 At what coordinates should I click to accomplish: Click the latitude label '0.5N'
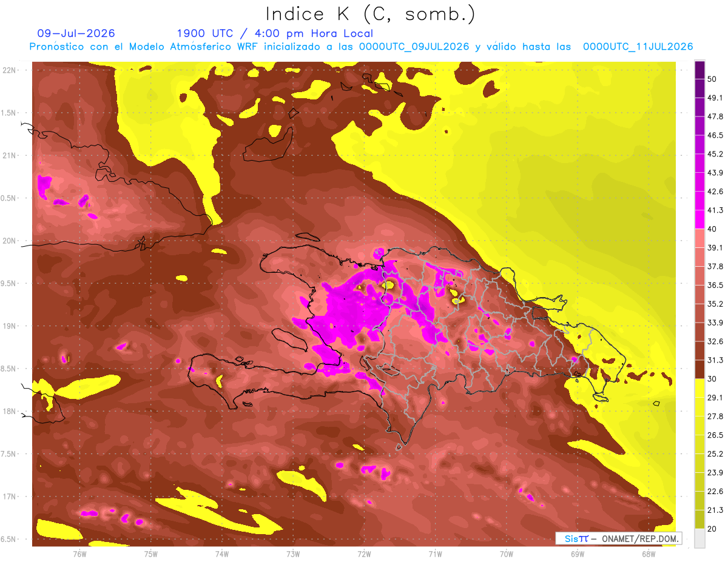[x=8, y=198]
